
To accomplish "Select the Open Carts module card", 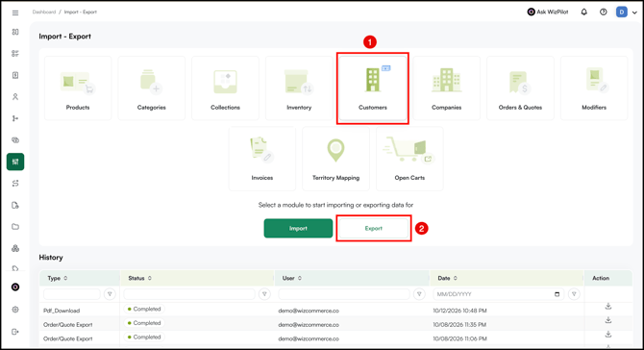I will (409, 159).
